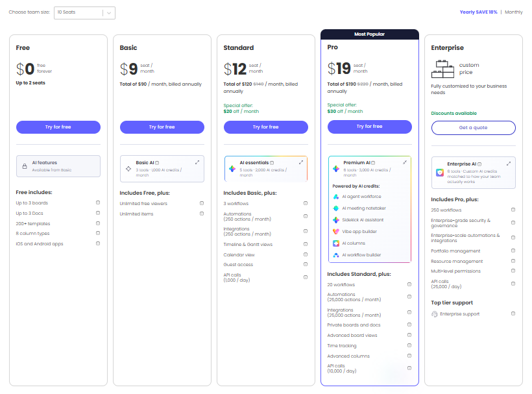Click the Premium AI colorful star icon

(336, 169)
